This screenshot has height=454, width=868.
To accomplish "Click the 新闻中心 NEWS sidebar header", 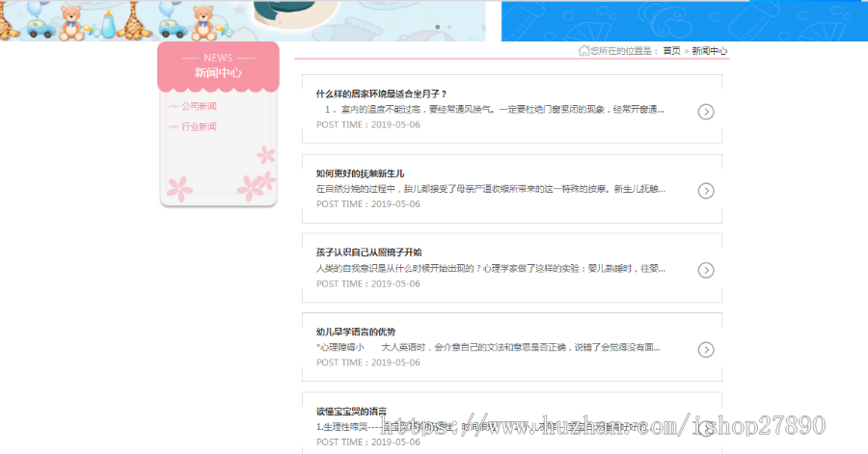I will [x=218, y=67].
